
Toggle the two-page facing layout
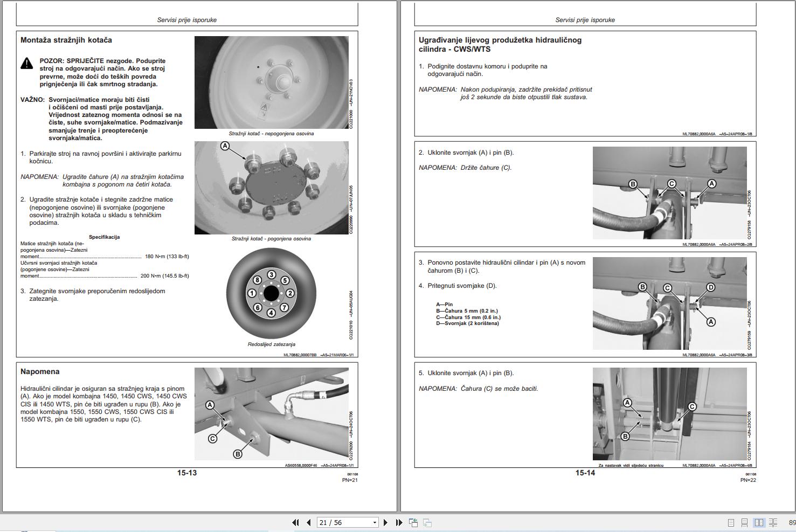(759, 523)
